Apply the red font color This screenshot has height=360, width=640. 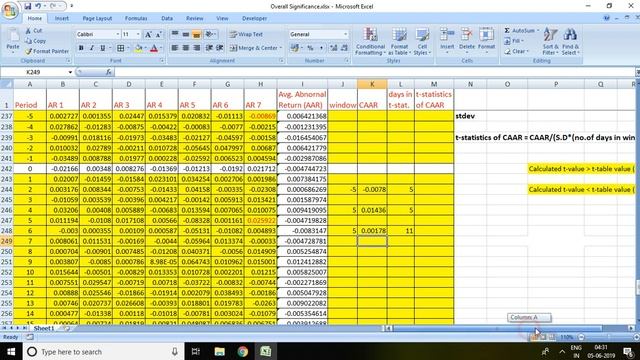tap(154, 48)
